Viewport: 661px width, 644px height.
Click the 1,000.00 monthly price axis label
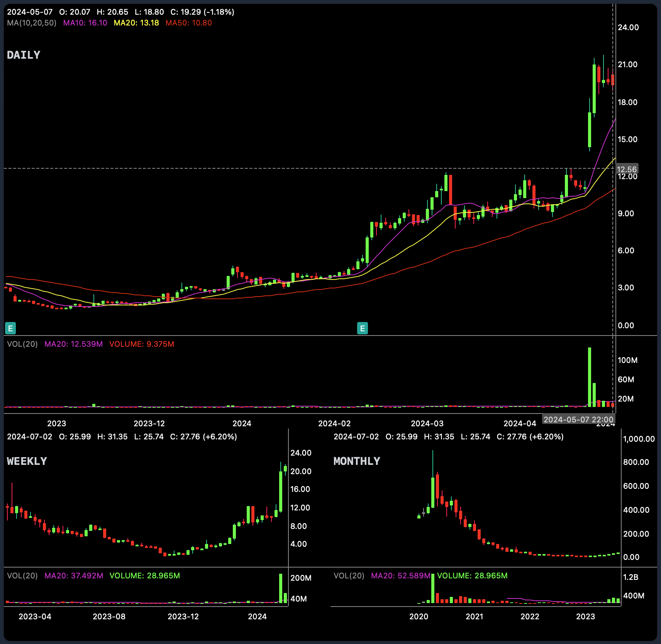(639, 439)
